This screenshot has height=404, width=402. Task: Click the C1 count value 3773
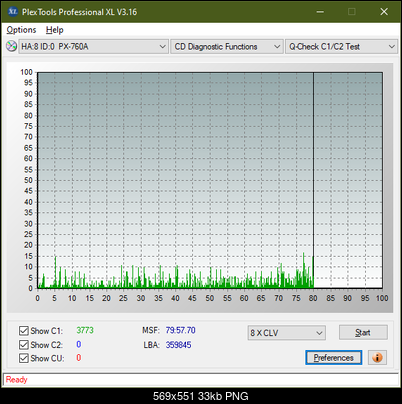coord(85,330)
